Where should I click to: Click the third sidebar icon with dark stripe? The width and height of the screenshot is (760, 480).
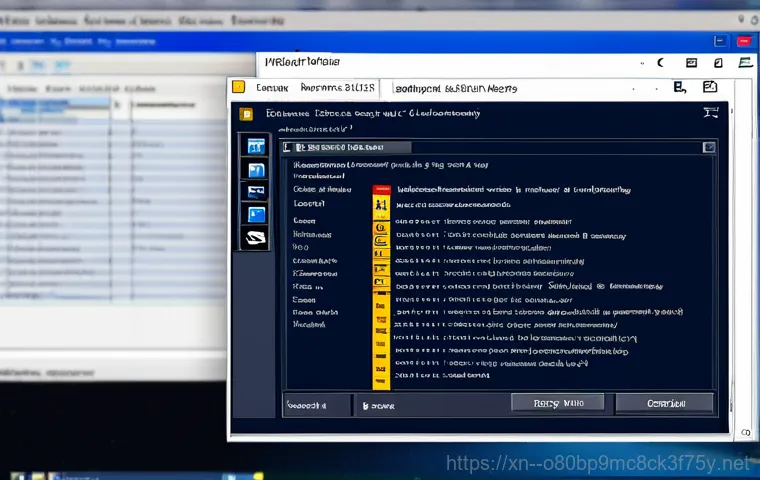tap(256, 192)
